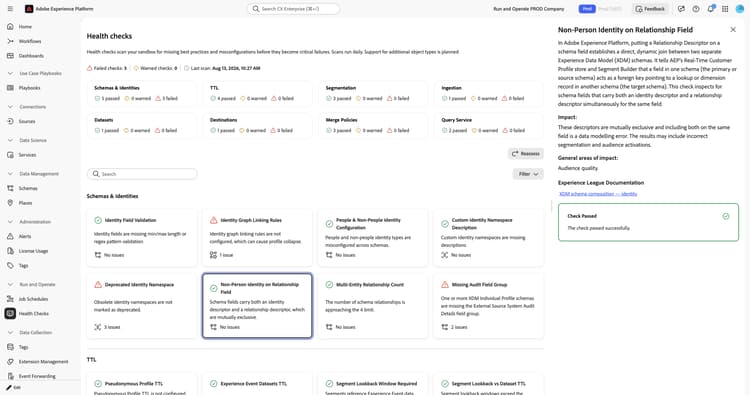Collapse the Data Science section
The image size is (750, 395).
[x=11, y=140]
